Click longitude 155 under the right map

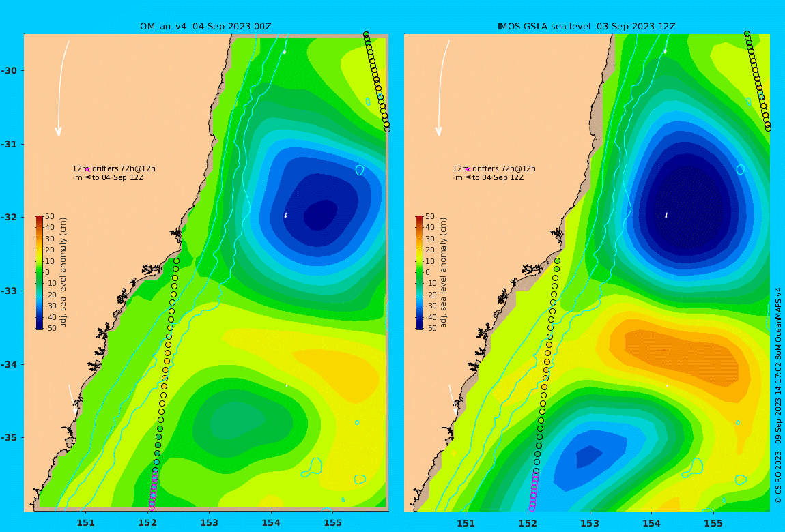713,523
